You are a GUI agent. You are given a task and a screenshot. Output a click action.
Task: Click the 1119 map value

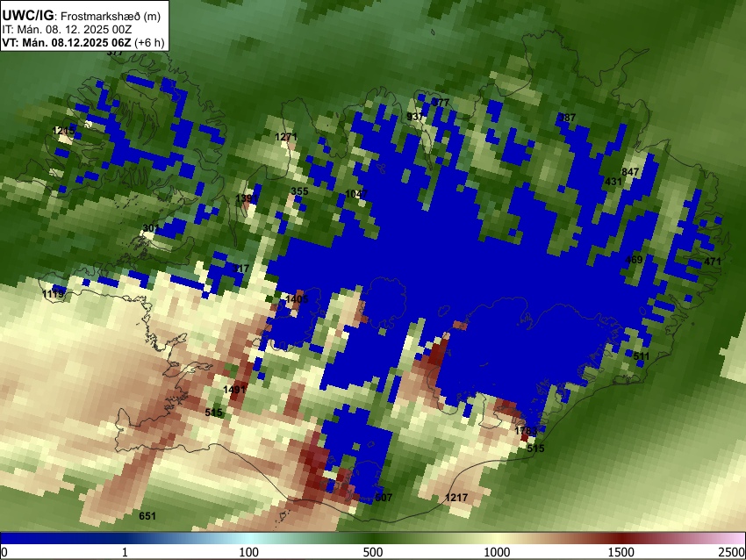[53, 294]
